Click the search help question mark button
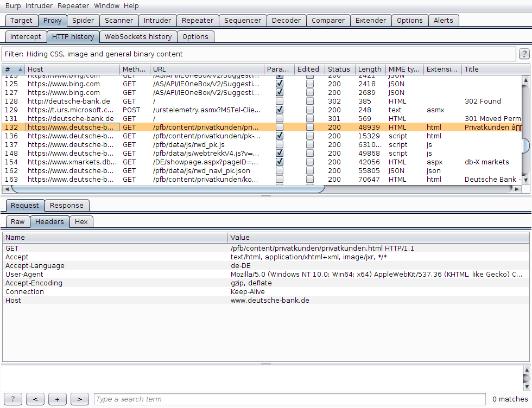532x408 pixels. pos(13,399)
